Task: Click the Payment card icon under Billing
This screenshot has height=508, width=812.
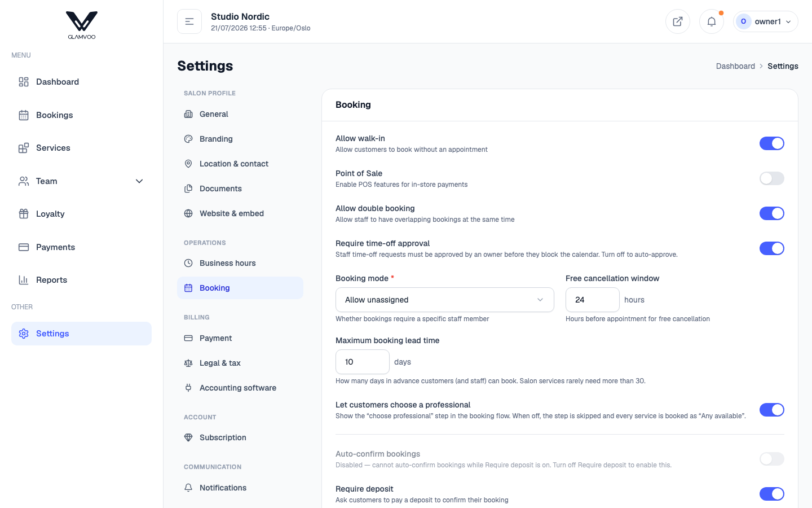Action: (188, 338)
